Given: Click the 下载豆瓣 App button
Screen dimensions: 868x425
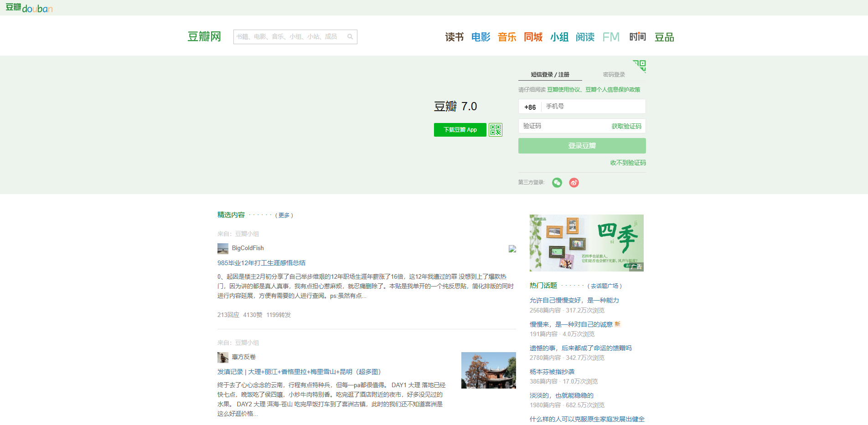Looking at the screenshot, I should coord(460,130).
